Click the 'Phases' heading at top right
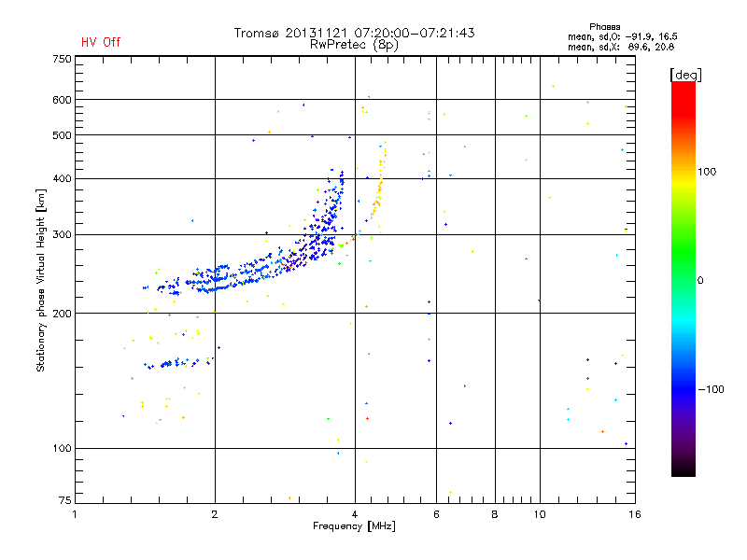Image resolution: width=747 pixels, height=560 pixels. [604, 27]
